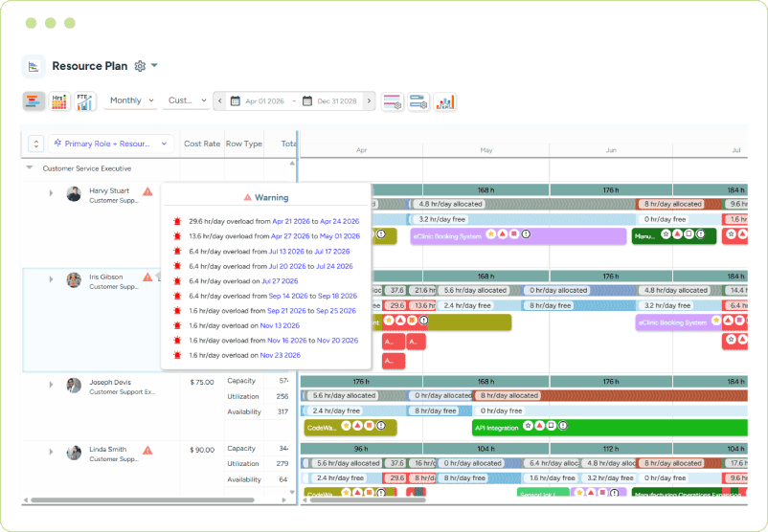Click Linda Smith's warning triangle icon
The height and width of the screenshot is (532, 768).
147,451
